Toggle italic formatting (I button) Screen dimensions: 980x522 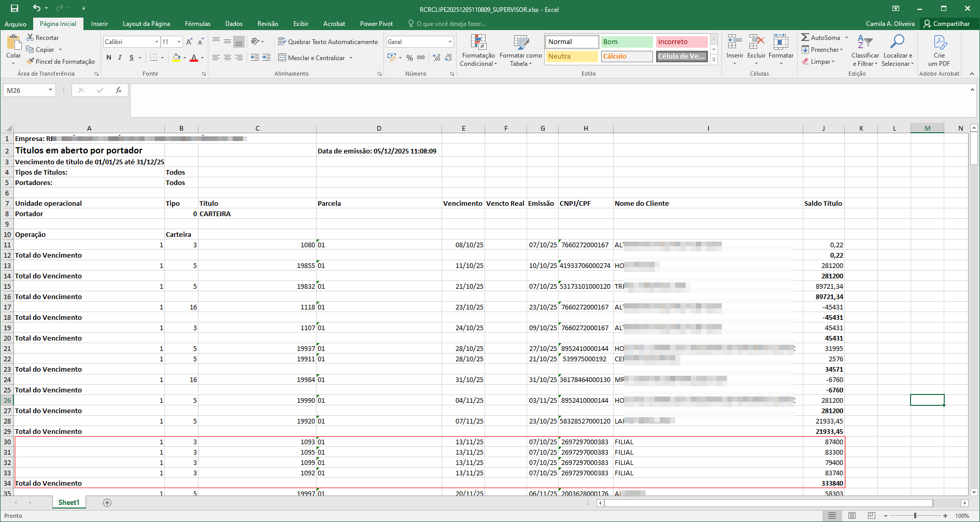click(x=120, y=58)
